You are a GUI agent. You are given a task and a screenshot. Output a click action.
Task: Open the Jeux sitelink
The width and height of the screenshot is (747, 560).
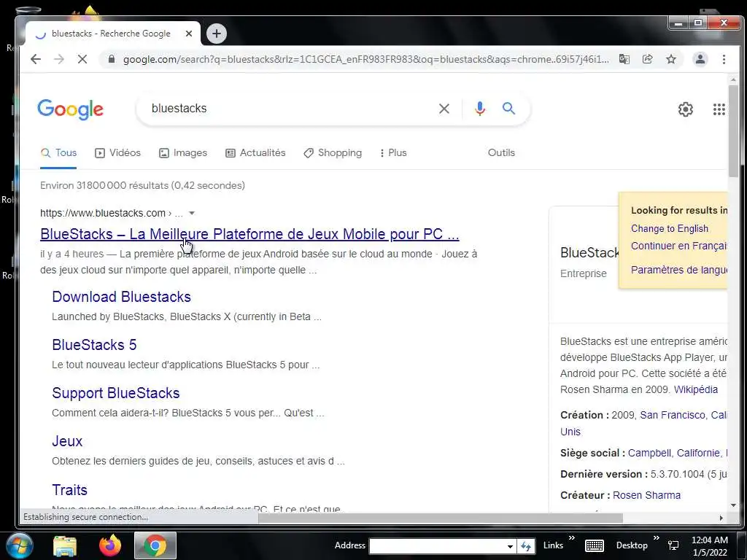coord(67,441)
